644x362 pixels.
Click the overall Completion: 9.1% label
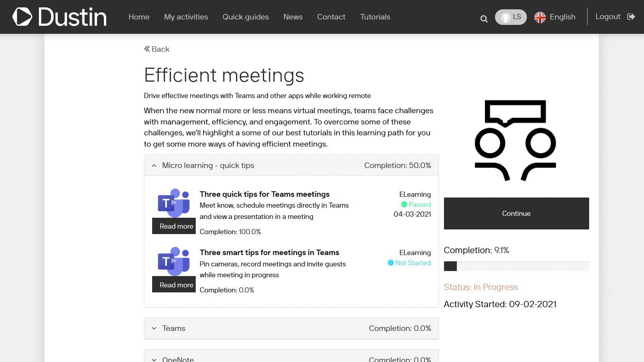click(x=476, y=250)
